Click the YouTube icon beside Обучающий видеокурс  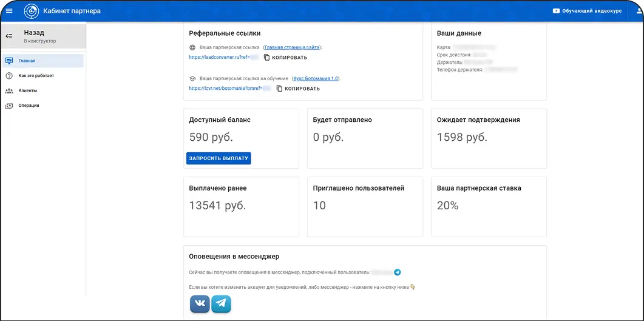click(557, 11)
